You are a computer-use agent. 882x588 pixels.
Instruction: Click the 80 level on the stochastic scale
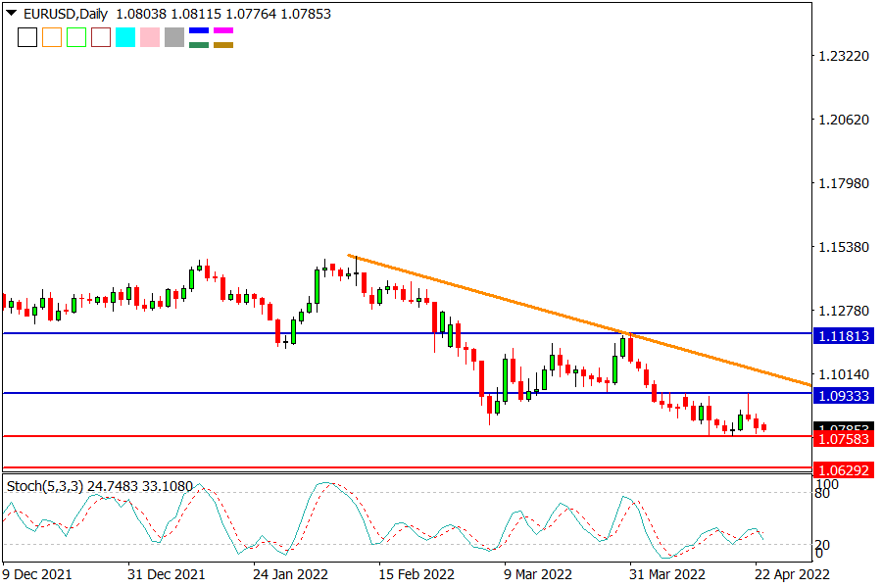click(x=822, y=494)
